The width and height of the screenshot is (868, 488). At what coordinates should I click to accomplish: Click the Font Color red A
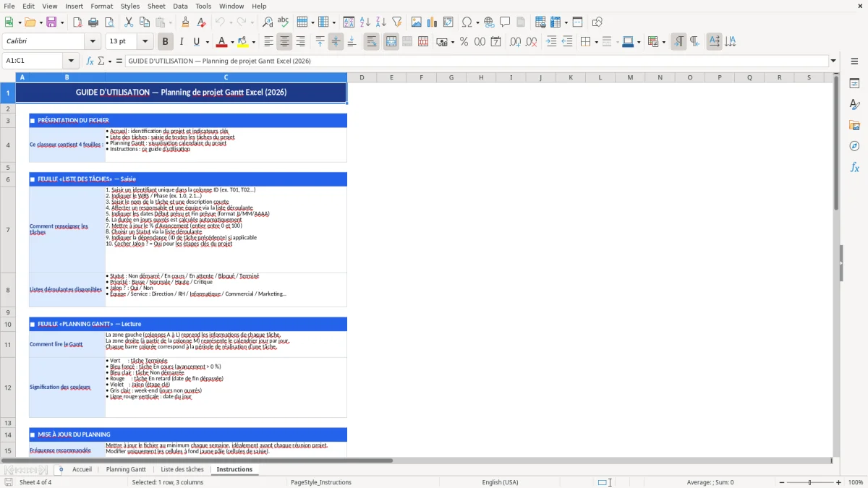tap(221, 42)
